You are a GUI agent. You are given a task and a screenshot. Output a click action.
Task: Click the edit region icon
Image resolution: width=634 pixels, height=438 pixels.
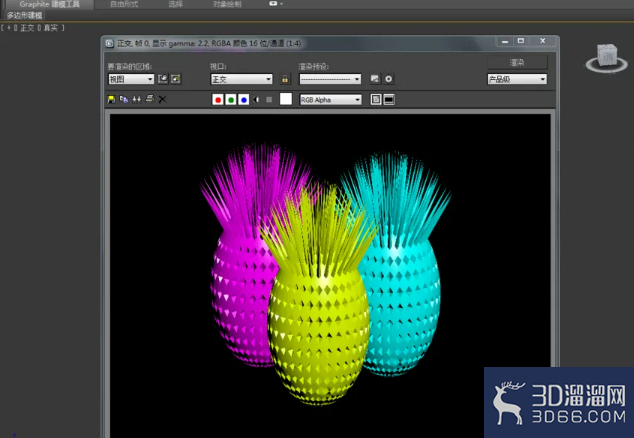click(x=163, y=79)
